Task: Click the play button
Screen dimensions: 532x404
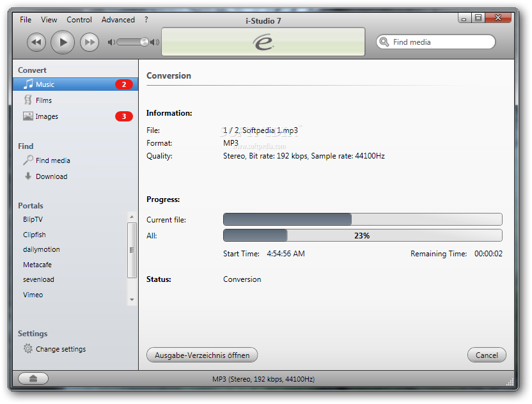Action: point(63,42)
